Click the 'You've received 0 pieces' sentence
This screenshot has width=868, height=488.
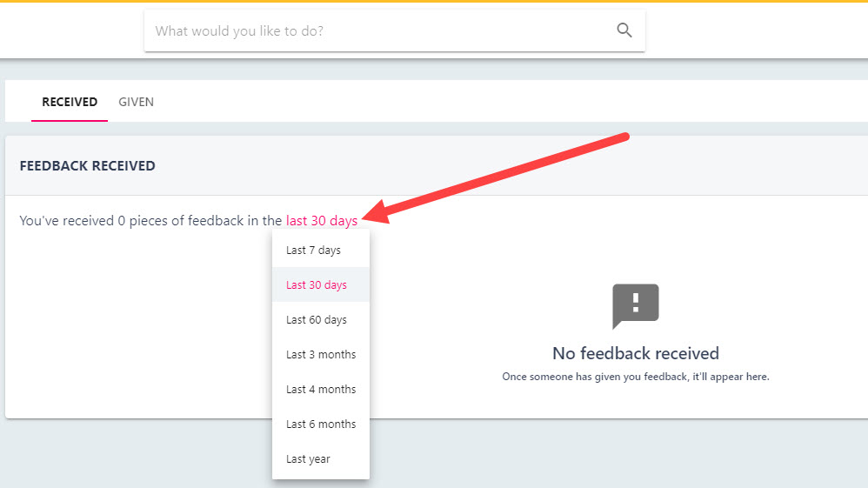click(x=150, y=220)
